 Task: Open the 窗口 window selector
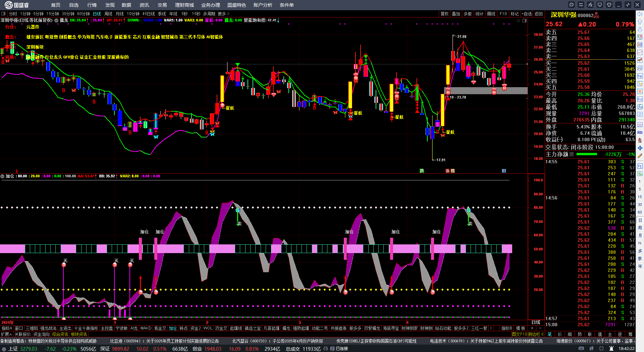(19, 328)
